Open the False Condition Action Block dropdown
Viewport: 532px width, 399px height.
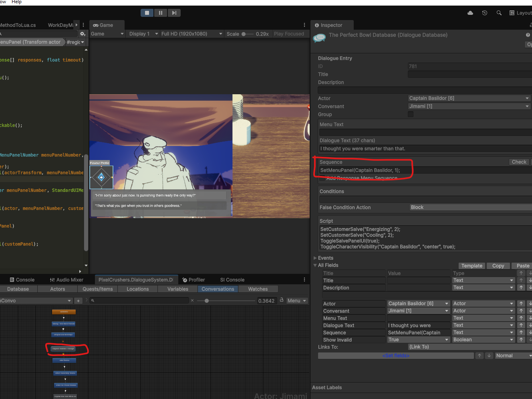point(471,207)
